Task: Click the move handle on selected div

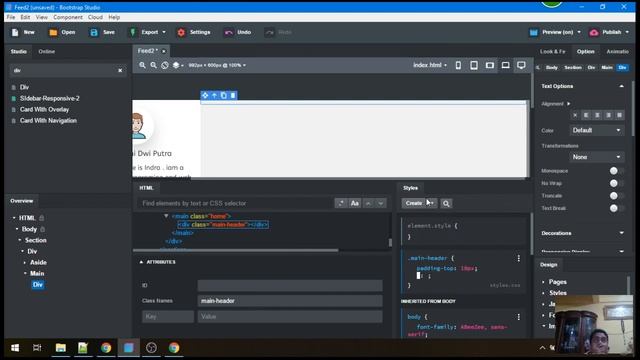Action: (x=205, y=96)
